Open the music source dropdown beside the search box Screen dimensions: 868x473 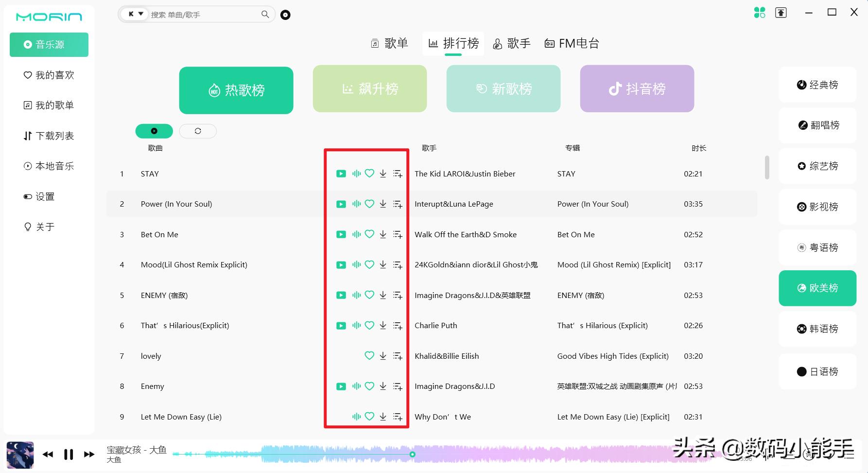click(x=135, y=14)
